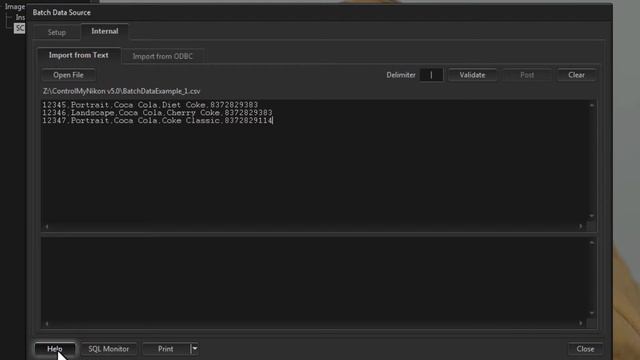The image size is (640, 360).
Task: Switch to the Setup tab
Action: [x=56, y=32]
